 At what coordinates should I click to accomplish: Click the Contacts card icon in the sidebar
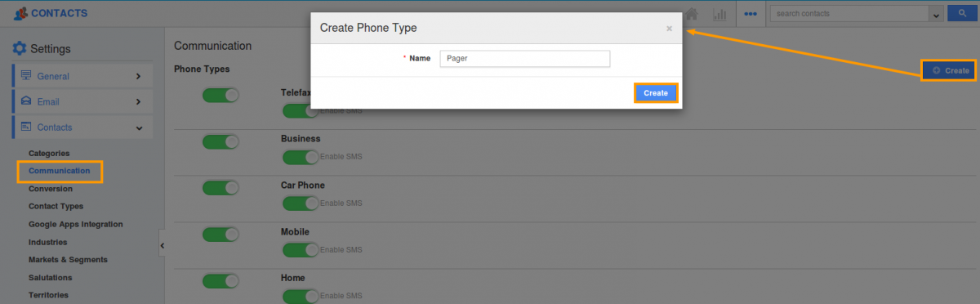(x=26, y=127)
